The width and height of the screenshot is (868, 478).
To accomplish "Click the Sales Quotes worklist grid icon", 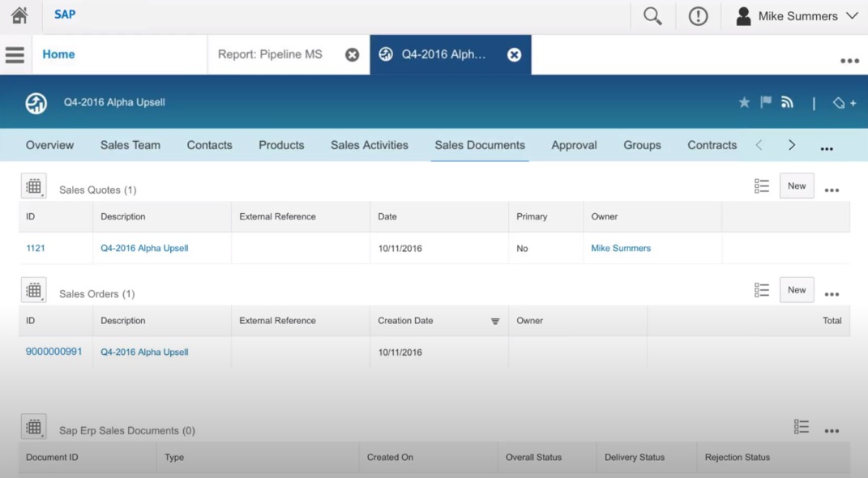I will point(33,186).
